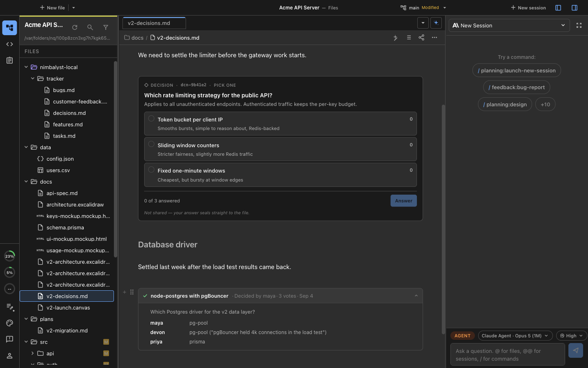The width and height of the screenshot is (588, 368).
Task: Open the feedback speech bubble icon
Action: pyautogui.click(x=9, y=339)
